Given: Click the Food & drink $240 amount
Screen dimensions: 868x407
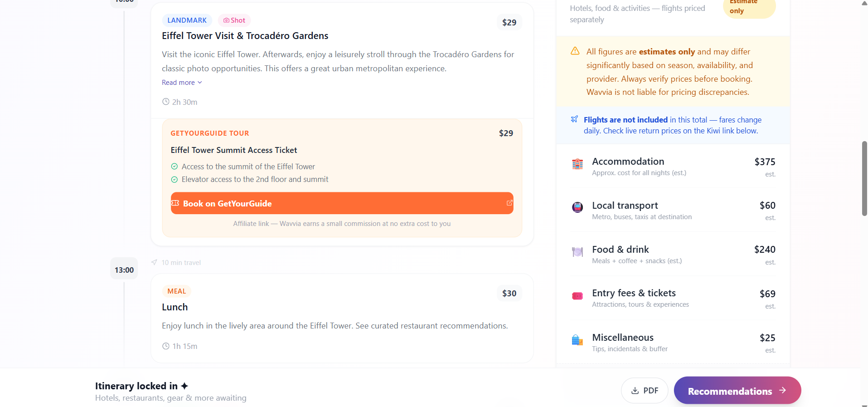Looking at the screenshot, I should point(765,250).
